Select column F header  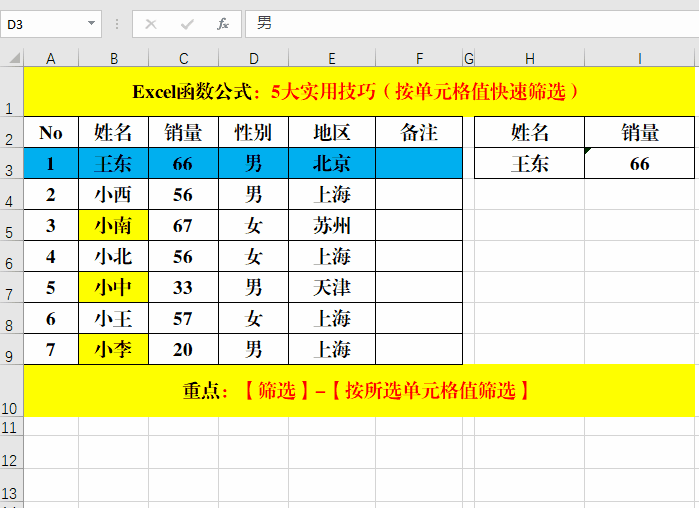[419, 58]
